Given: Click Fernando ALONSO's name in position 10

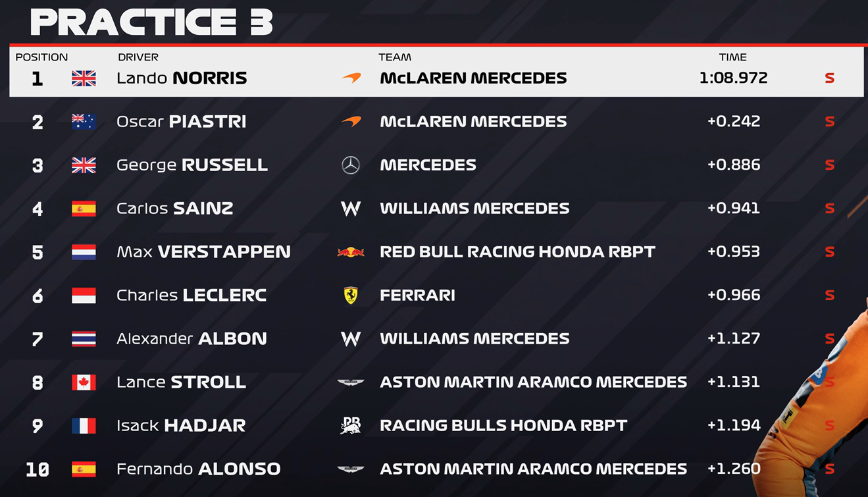Looking at the screenshot, I should (x=199, y=469).
